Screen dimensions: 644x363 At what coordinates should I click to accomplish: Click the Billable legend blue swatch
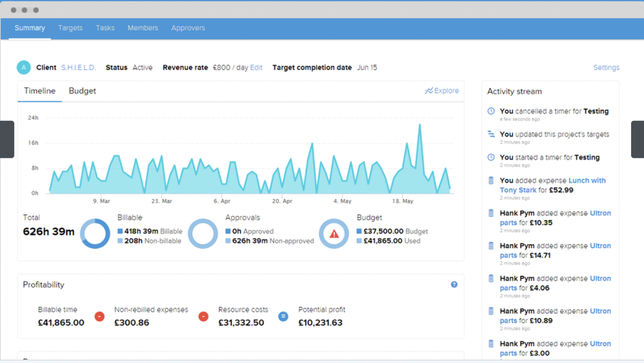tap(120, 231)
